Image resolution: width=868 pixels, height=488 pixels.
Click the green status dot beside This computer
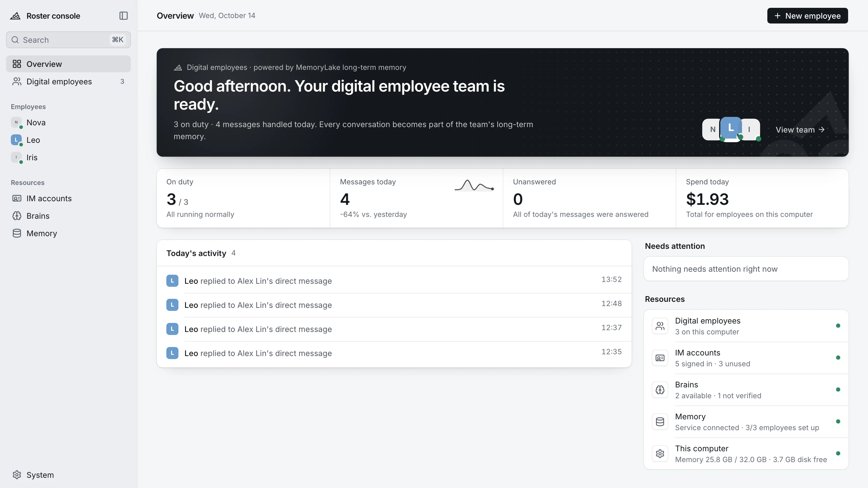coord(838,454)
